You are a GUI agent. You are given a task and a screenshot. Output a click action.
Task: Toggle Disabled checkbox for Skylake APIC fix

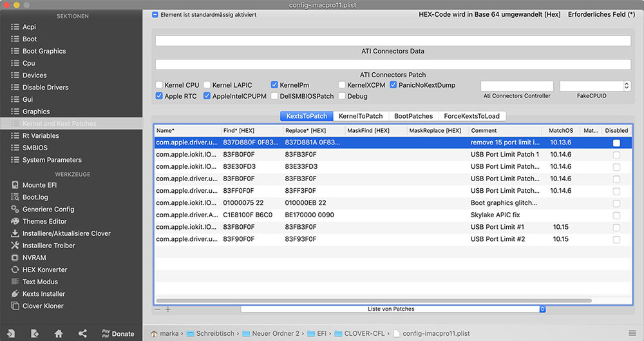pos(616,215)
